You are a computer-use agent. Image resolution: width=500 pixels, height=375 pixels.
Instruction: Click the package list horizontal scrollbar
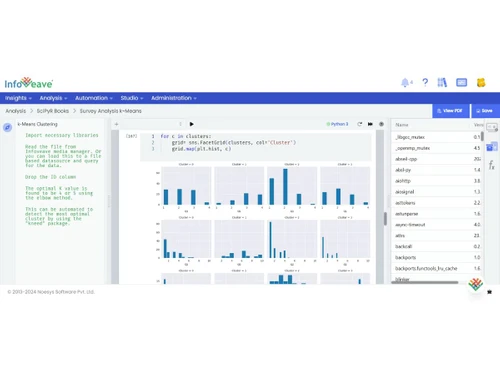point(425,282)
